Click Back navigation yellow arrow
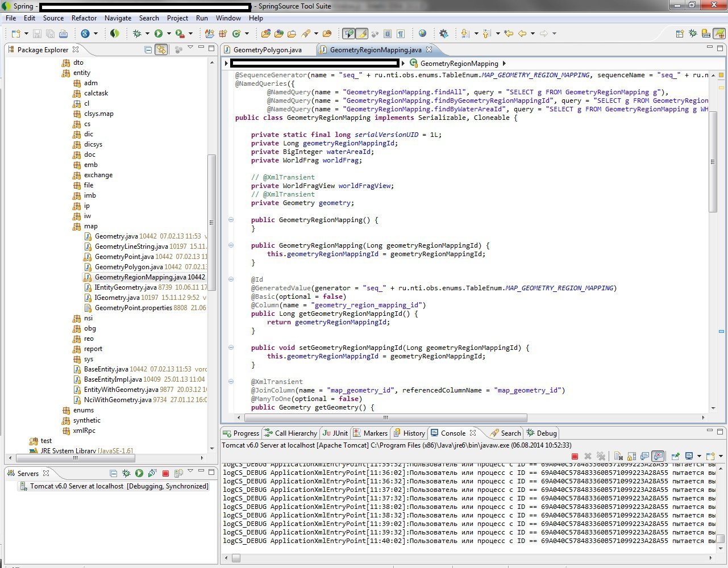Screen dimensions: 728x568 click(x=522, y=34)
